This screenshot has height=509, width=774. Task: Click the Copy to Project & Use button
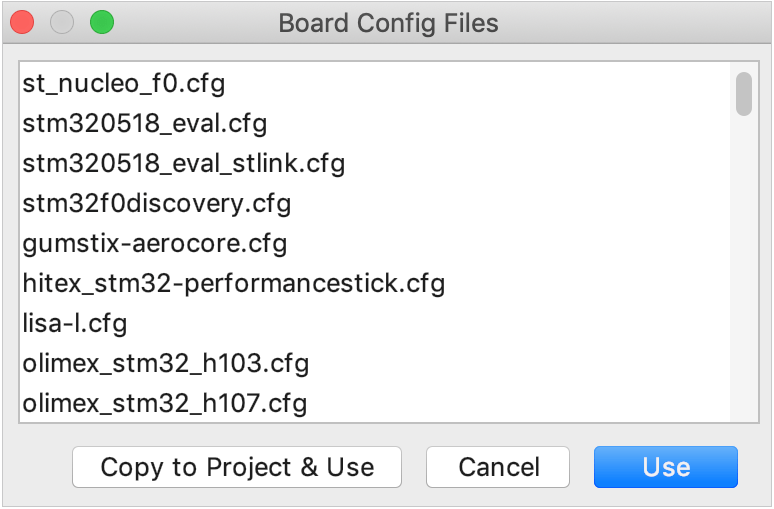coord(237,467)
